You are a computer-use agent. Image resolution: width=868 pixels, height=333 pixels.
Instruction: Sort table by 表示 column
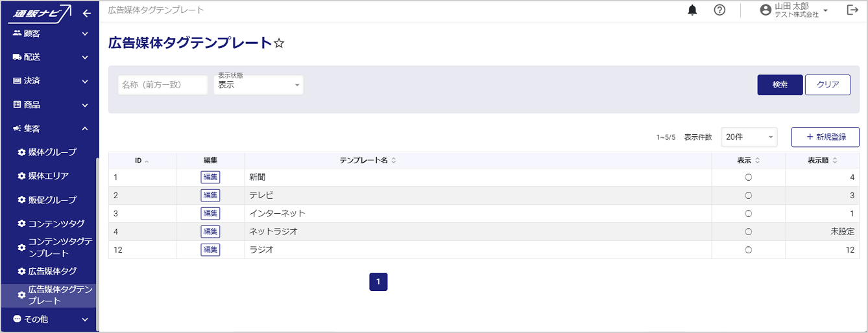tap(748, 160)
